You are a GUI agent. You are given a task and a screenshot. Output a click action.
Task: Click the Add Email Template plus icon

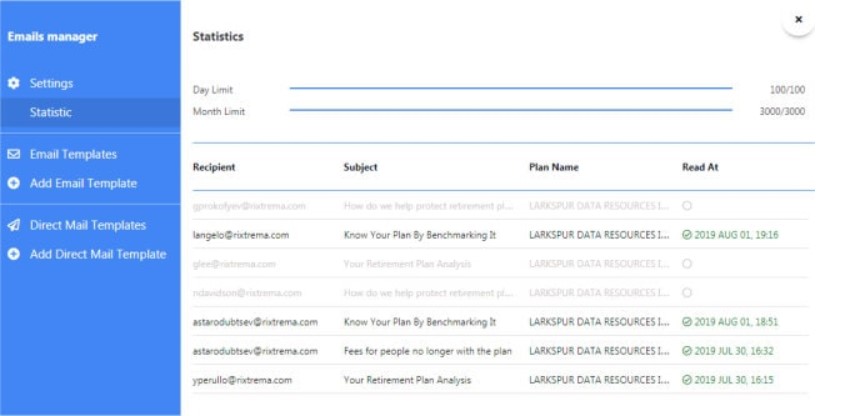(14, 184)
